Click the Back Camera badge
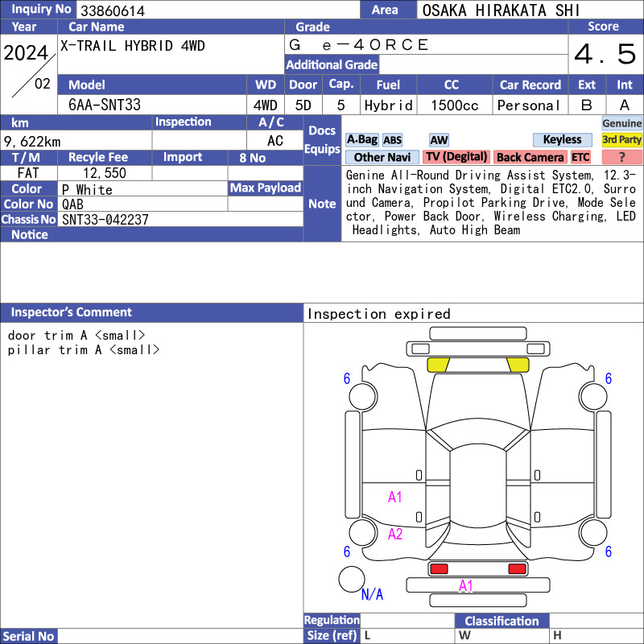This screenshot has width=644, height=644. tap(530, 157)
